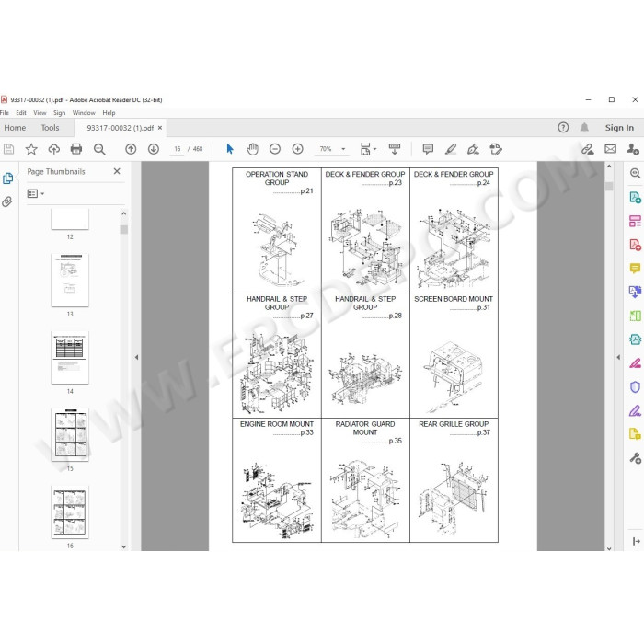Viewport: 644px width, 644px height.
Task: Select the arrow selection tool
Action: pos(230,149)
